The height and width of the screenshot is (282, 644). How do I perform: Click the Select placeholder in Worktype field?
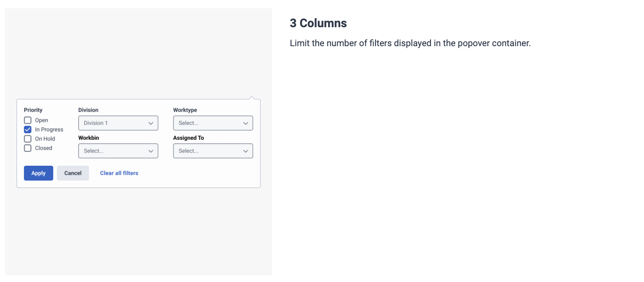pos(188,123)
